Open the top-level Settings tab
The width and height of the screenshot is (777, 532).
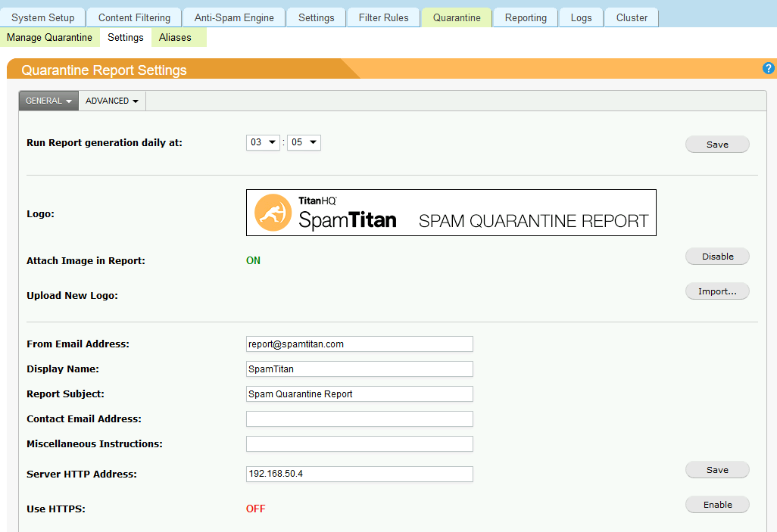[316, 18]
